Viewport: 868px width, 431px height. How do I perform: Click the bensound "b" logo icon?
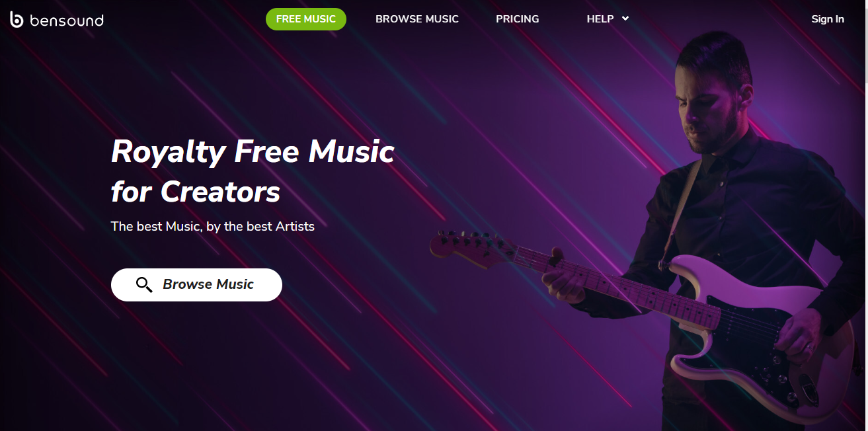click(17, 20)
